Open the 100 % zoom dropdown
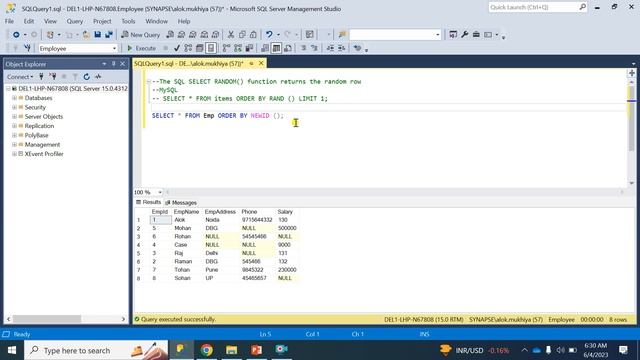The width and height of the screenshot is (640, 360). (160, 192)
